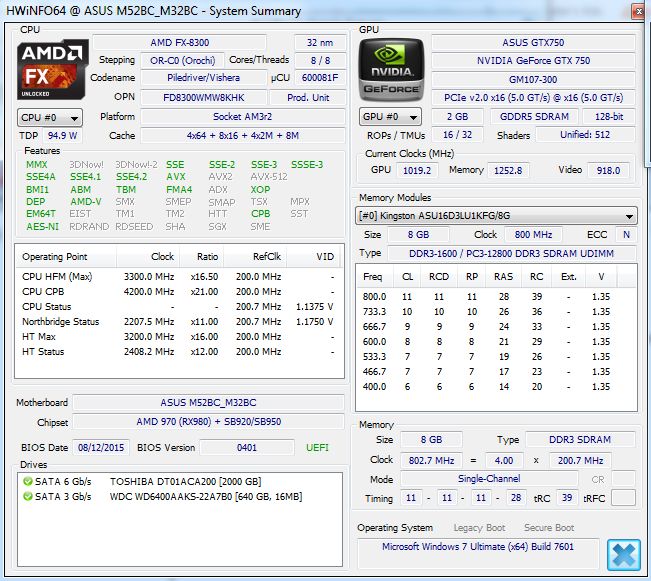Image resolution: width=651 pixels, height=581 pixels.
Task: Click the Unified: 512 shaders value
Action: (x=585, y=135)
